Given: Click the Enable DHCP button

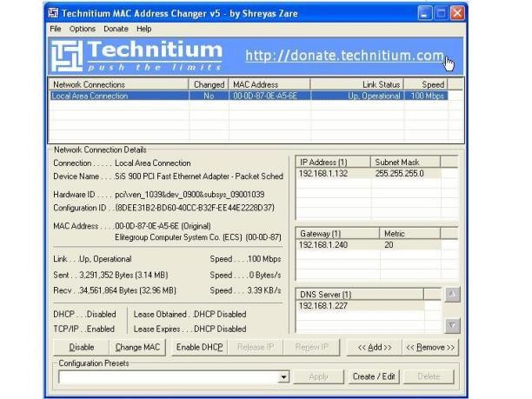Looking at the screenshot, I should click(x=200, y=347).
